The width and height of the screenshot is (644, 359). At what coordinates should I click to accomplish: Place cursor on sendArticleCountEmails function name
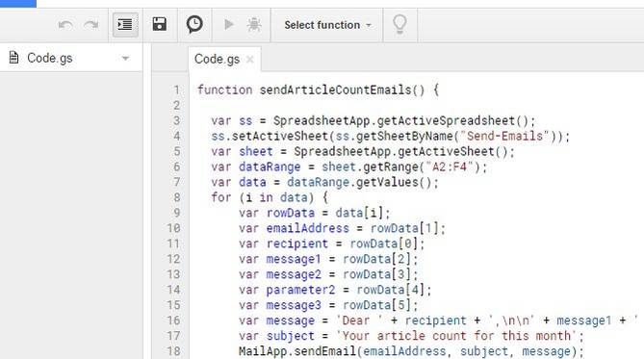pyautogui.click(x=336, y=90)
